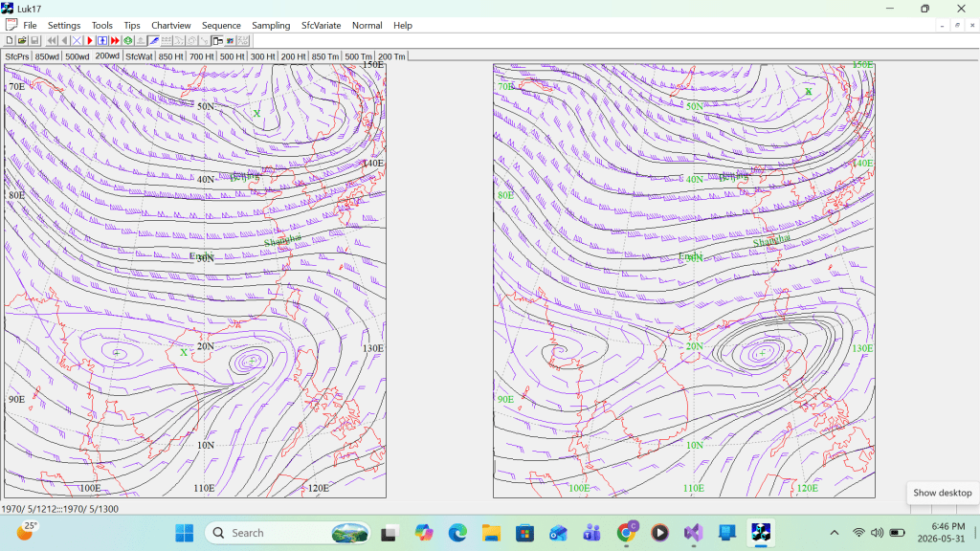Open the SfcVariate menu
The height and width of the screenshot is (551, 980).
point(322,26)
